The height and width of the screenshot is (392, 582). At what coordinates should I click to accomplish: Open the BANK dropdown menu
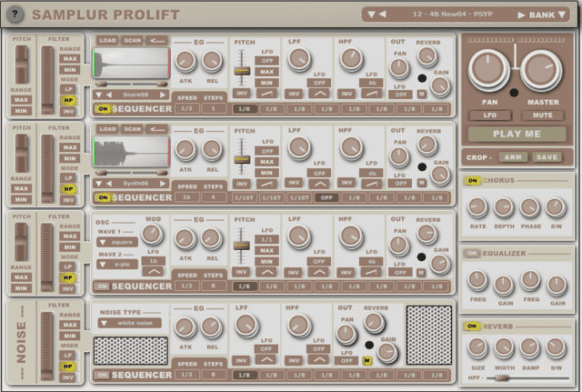[x=547, y=15]
